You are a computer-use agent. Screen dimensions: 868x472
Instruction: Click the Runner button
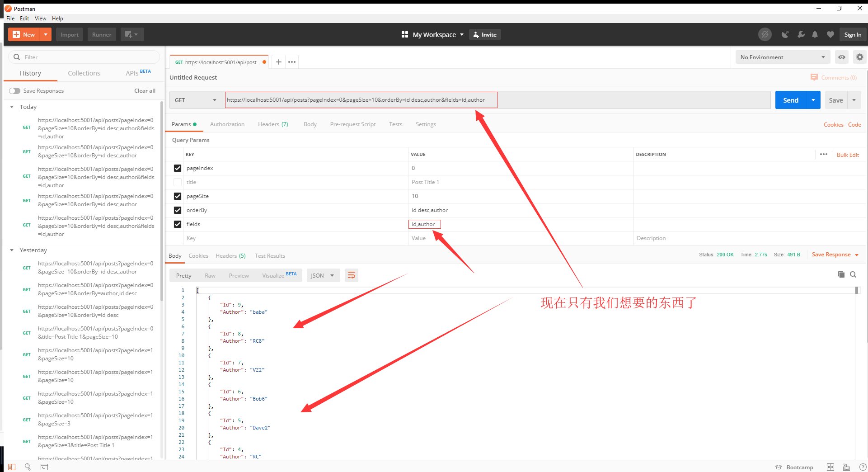click(102, 34)
